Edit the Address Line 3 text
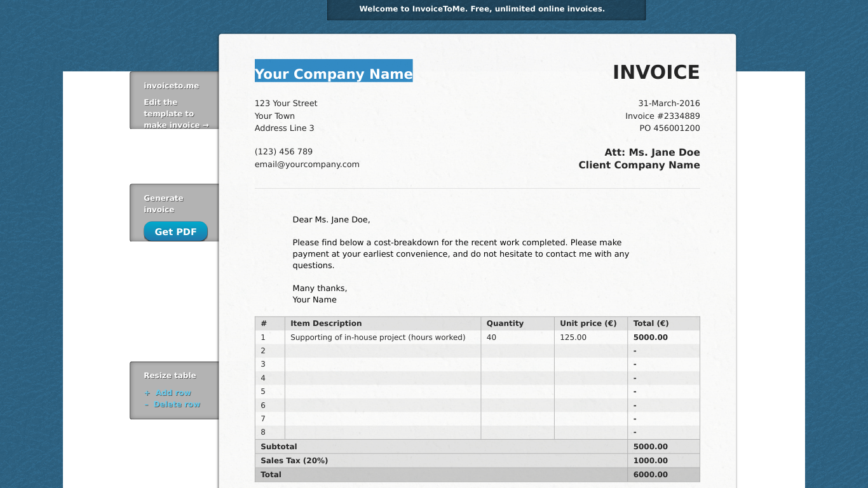Image resolution: width=868 pixels, height=488 pixels. tap(284, 128)
